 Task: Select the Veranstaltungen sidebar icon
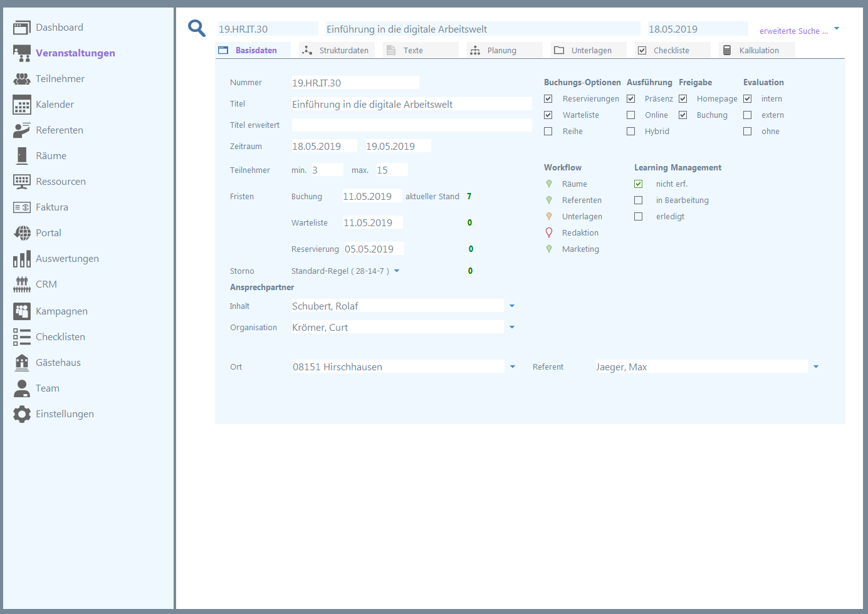22,53
